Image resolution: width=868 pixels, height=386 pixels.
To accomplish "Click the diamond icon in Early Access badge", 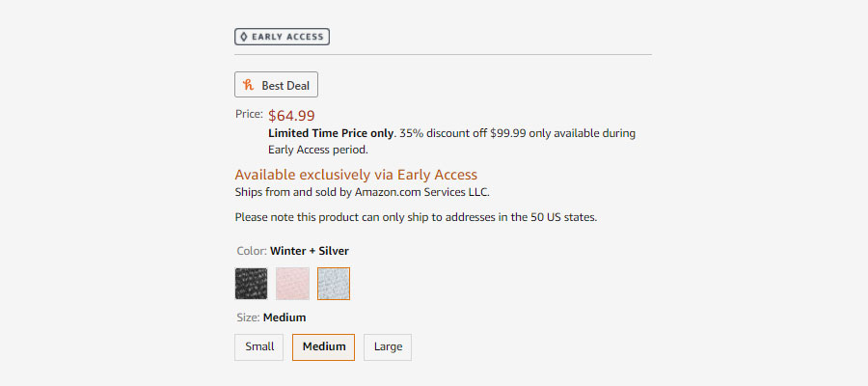I will pos(244,37).
